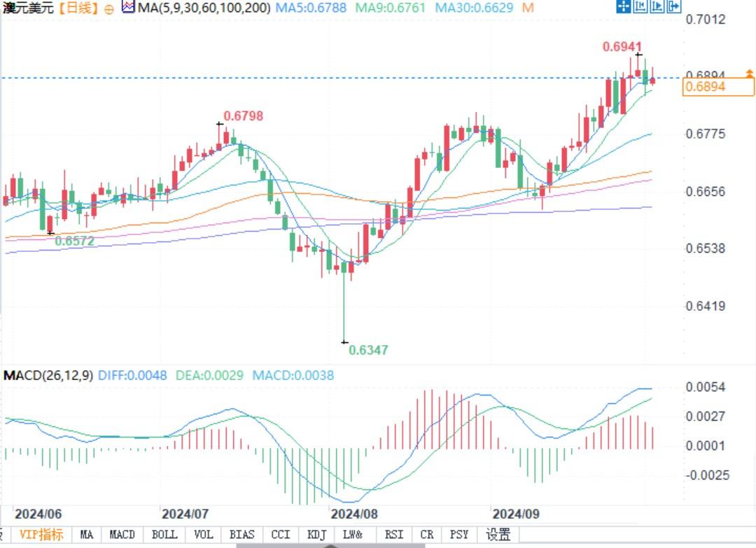Open the 设置 settings button
The image size is (756, 548).
[498, 535]
